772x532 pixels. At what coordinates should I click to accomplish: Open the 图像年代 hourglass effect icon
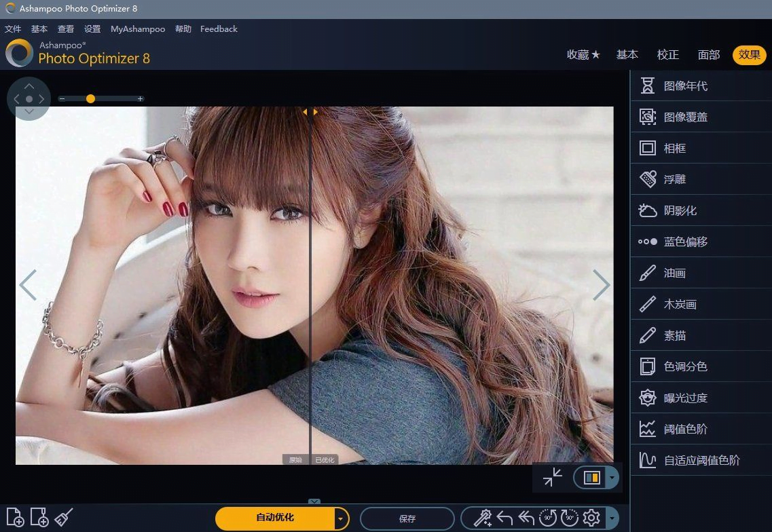pos(648,85)
